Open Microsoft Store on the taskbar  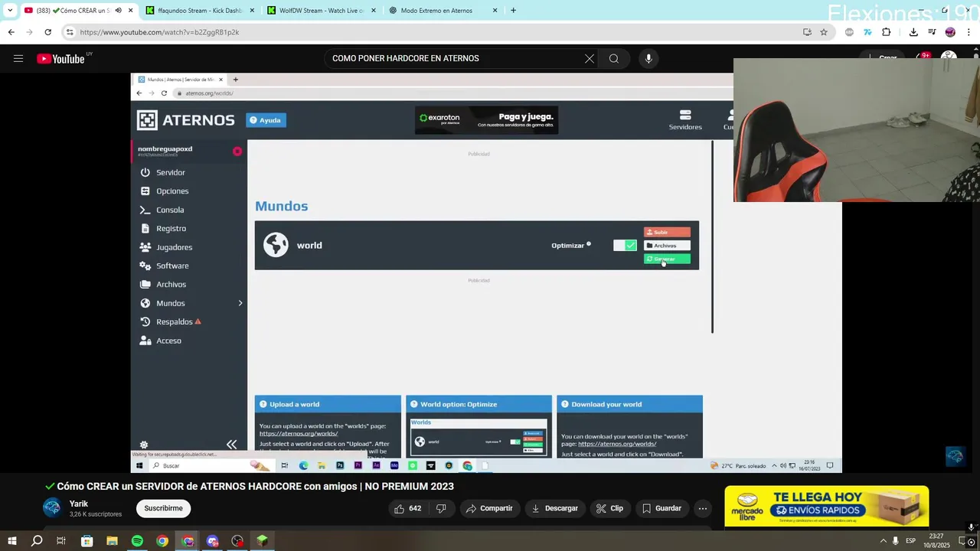pyautogui.click(x=87, y=541)
